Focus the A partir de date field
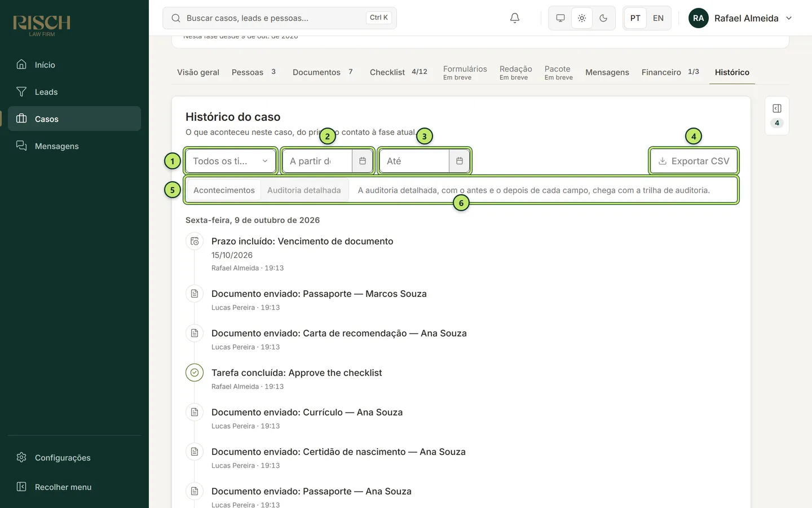The image size is (812, 508). pyautogui.click(x=317, y=161)
